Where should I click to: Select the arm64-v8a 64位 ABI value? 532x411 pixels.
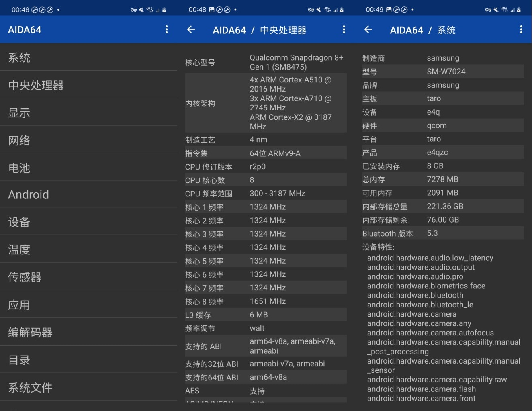(268, 377)
